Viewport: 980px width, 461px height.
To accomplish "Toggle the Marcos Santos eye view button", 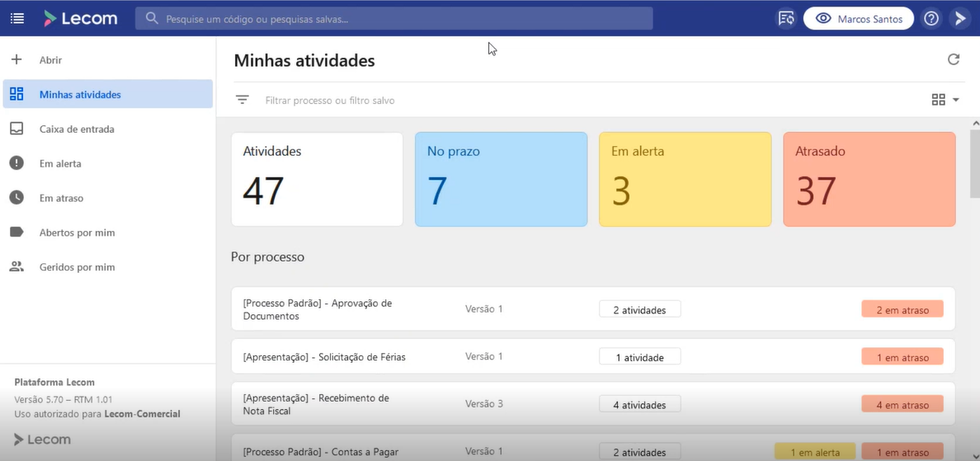I will click(858, 18).
